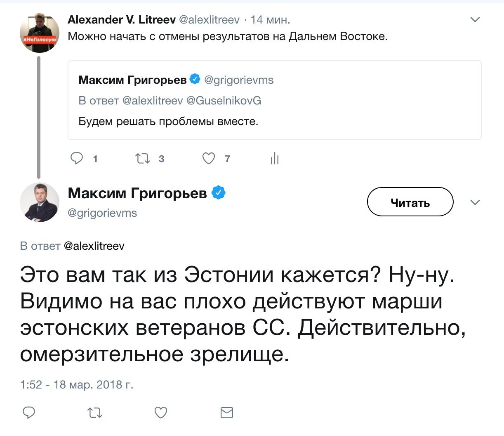
Task: Retweet Максим Григорьев's main tweet
Action: 95,412
